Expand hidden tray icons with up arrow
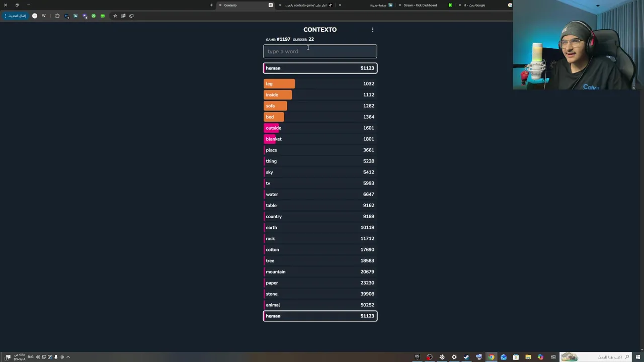 pos(68,357)
